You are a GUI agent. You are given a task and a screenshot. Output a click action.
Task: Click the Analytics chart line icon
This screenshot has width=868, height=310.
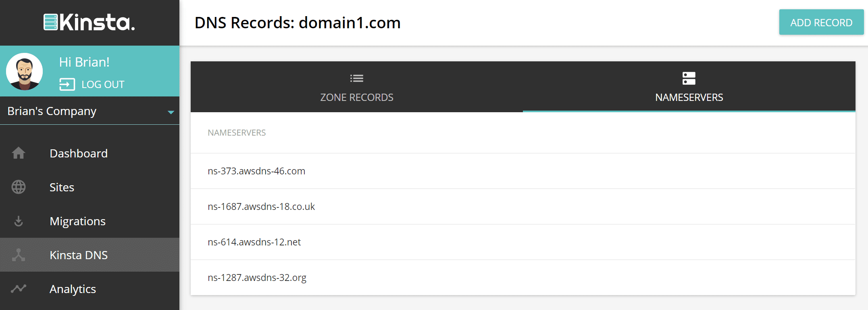19,288
